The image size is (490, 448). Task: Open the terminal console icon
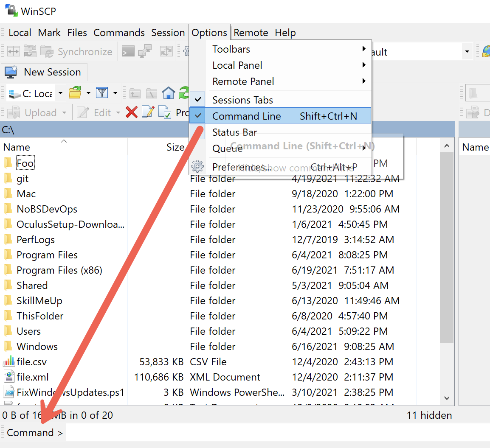click(128, 51)
